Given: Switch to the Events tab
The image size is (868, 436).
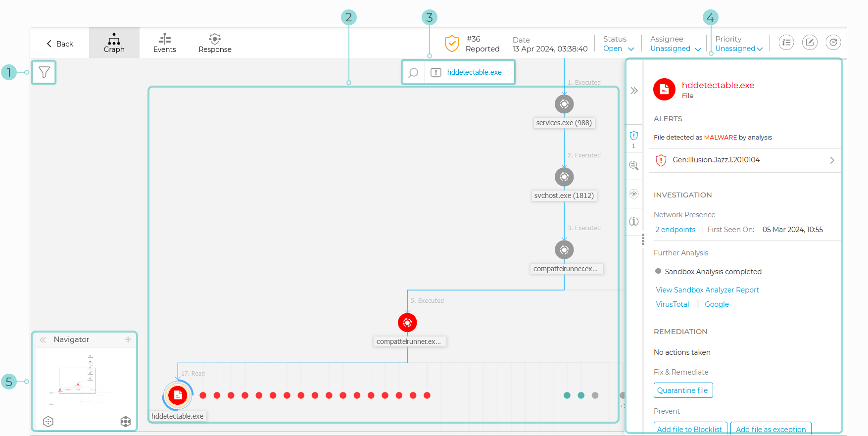Looking at the screenshot, I should tap(165, 43).
